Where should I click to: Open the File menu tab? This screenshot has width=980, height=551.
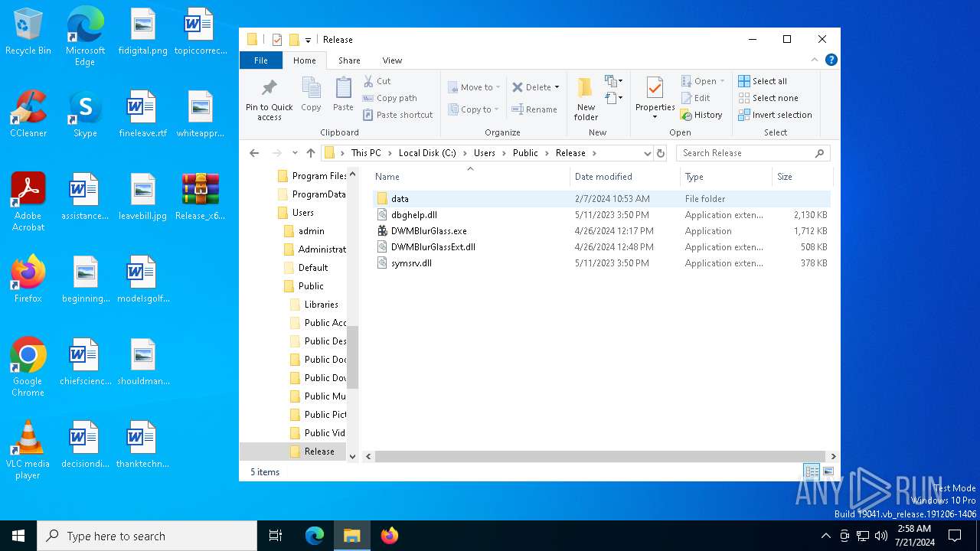261,60
